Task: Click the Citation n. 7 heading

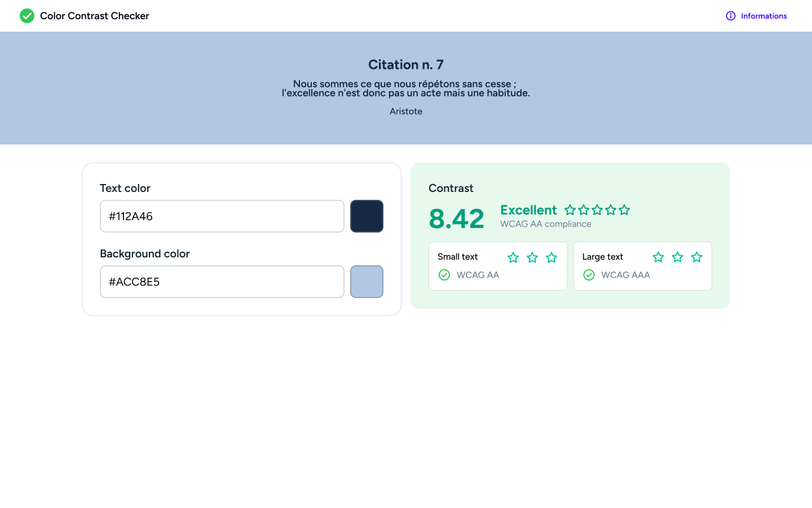Action: pyautogui.click(x=406, y=65)
